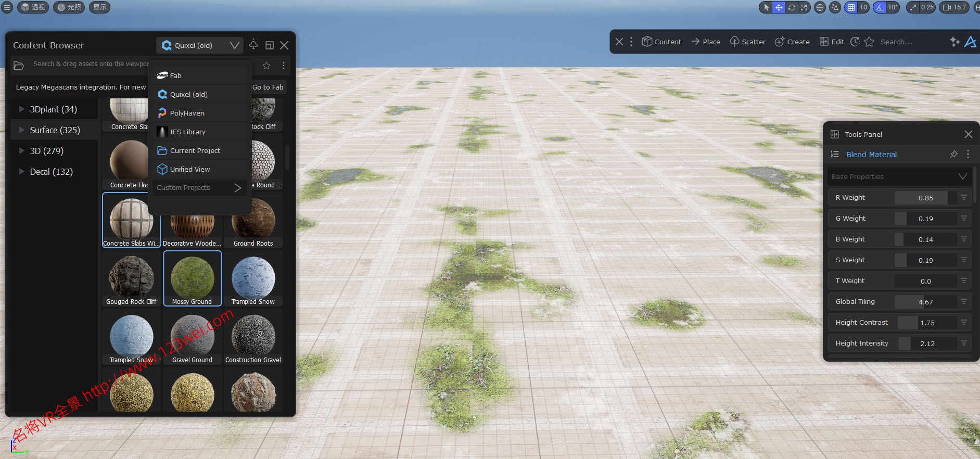Toggle rotation angle snapping

[x=880, y=7]
